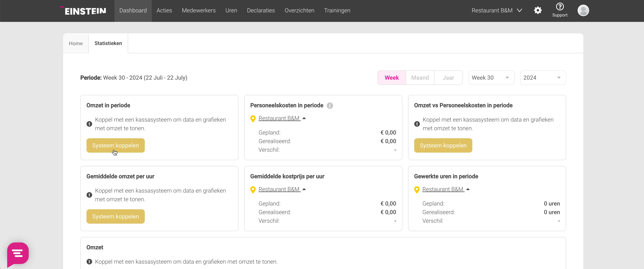Switch period toggle to Jaar
Screen dimensions: 644x269
click(x=448, y=78)
